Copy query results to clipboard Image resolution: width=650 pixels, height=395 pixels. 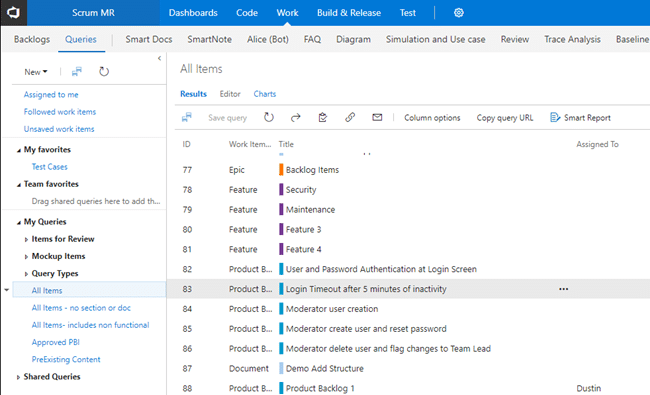(x=323, y=118)
